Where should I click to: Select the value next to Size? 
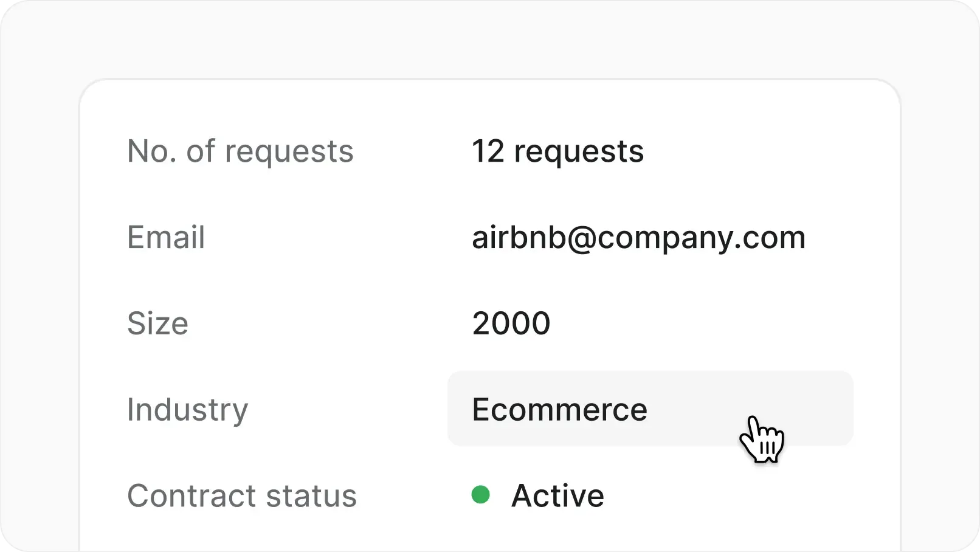coord(511,323)
